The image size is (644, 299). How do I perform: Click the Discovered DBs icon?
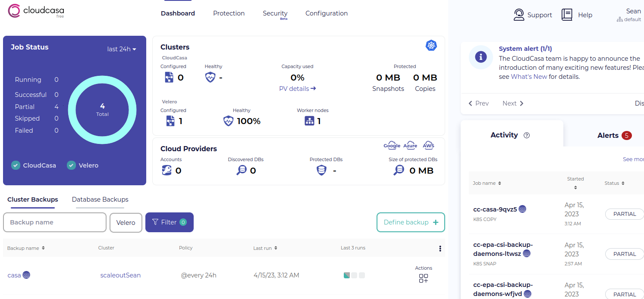(x=242, y=171)
